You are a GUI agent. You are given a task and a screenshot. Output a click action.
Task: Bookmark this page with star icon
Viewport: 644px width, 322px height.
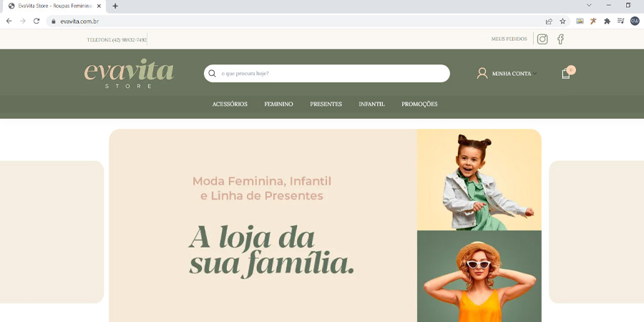562,21
